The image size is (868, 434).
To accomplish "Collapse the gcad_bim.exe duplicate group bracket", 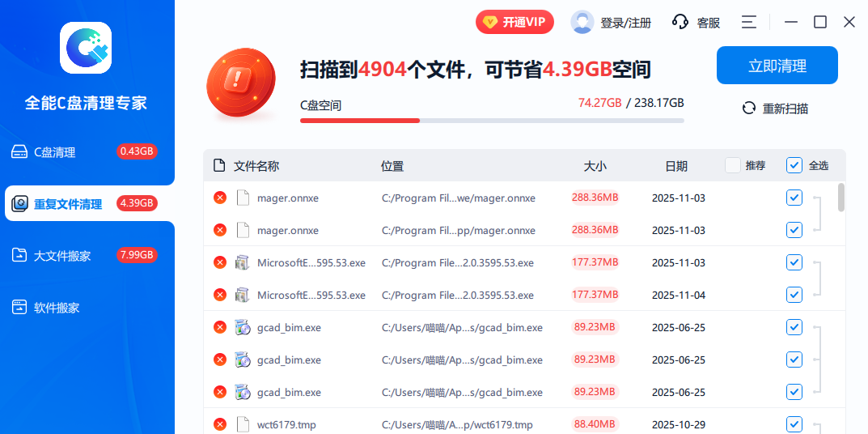I will [819, 360].
